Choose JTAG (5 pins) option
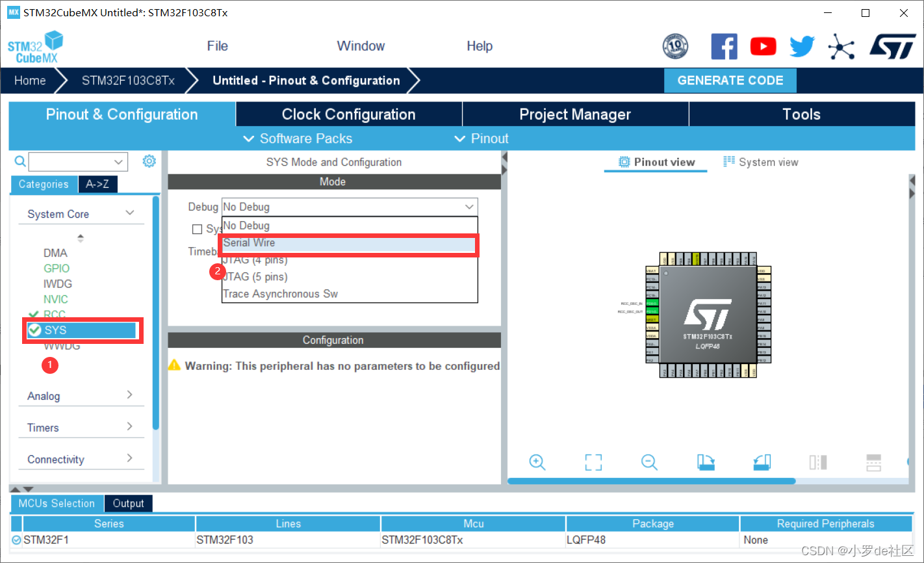The height and width of the screenshot is (563, 924). [350, 277]
